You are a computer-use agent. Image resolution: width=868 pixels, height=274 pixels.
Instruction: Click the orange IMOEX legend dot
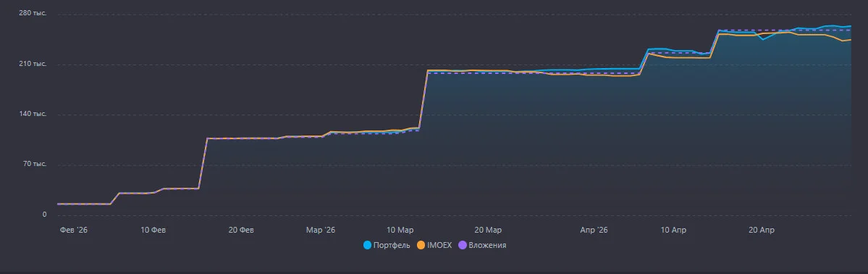421,245
